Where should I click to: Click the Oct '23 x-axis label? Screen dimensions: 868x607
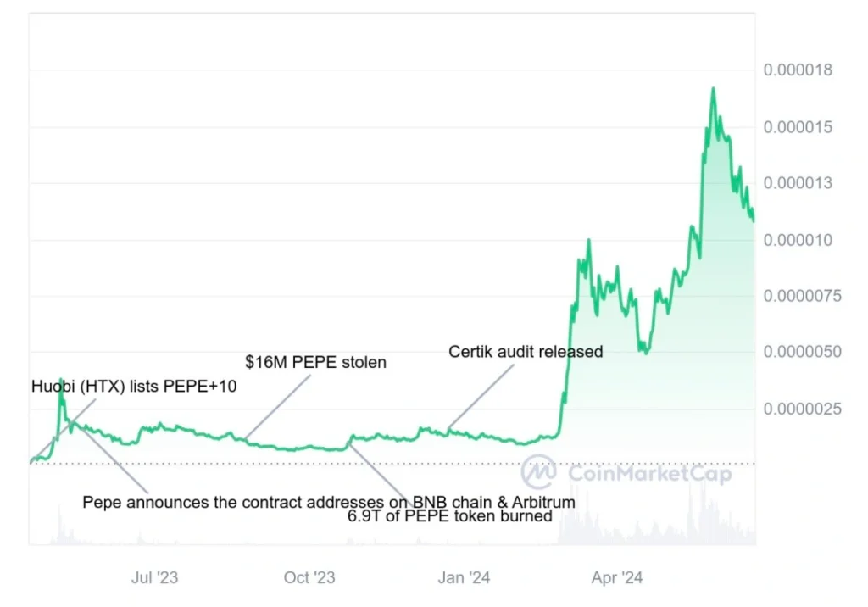tap(309, 577)
